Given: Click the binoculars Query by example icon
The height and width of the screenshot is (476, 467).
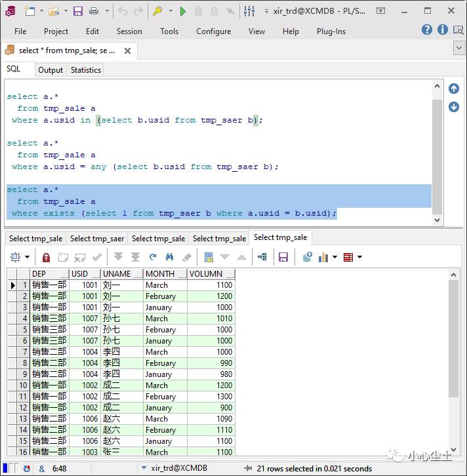Looking at the screenshot, I should [169, 257].
